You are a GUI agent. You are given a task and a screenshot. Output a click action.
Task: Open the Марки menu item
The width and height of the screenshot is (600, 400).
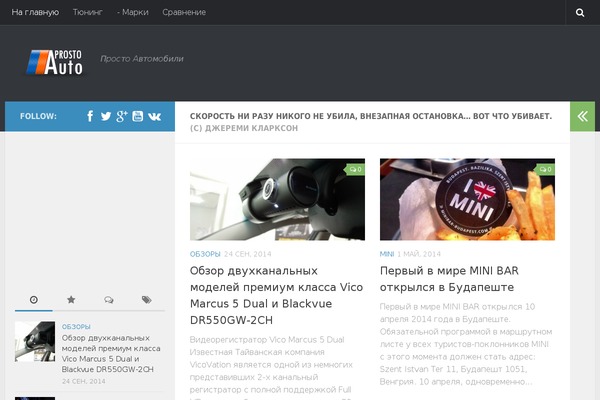point(133,12)
